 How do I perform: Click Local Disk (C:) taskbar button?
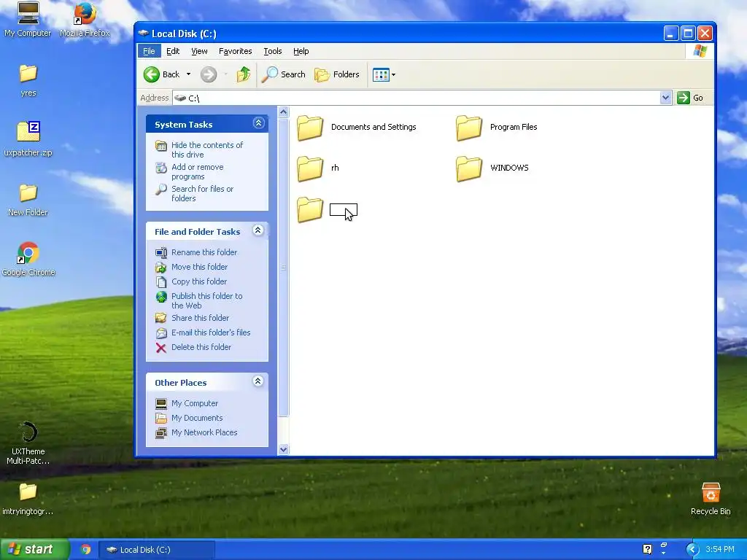[157, 550]
